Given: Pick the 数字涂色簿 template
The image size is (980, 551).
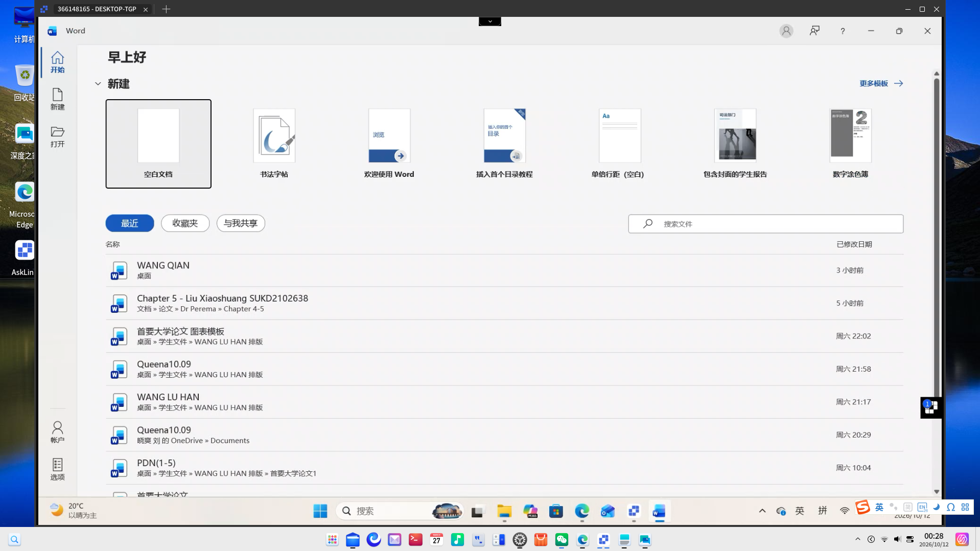Looking at the screenshot, I should coord(850,144).
